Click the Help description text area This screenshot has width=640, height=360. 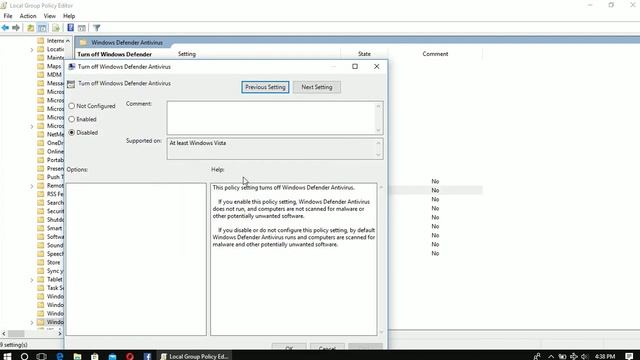click(x=293, y=259)
